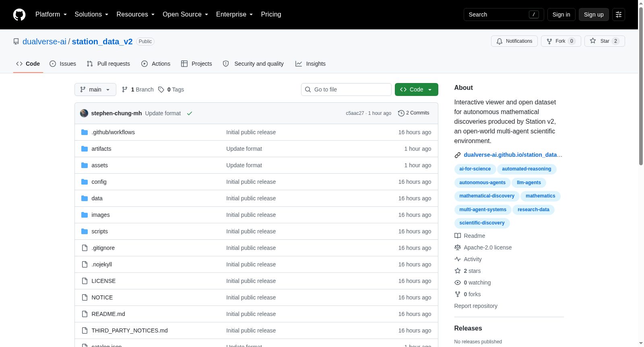The image size is (644, 347).
Task: Click the Sign in button
Action: (x=561, y=15)
